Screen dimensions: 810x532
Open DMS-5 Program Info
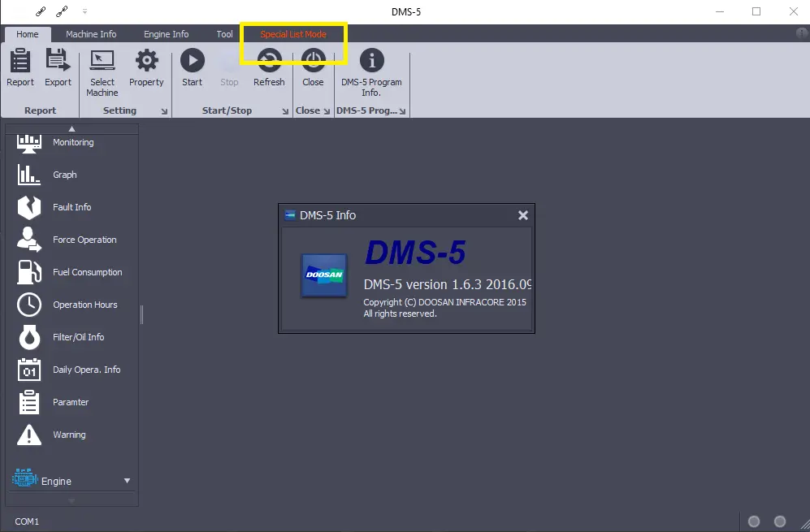[x=371, y=73]
